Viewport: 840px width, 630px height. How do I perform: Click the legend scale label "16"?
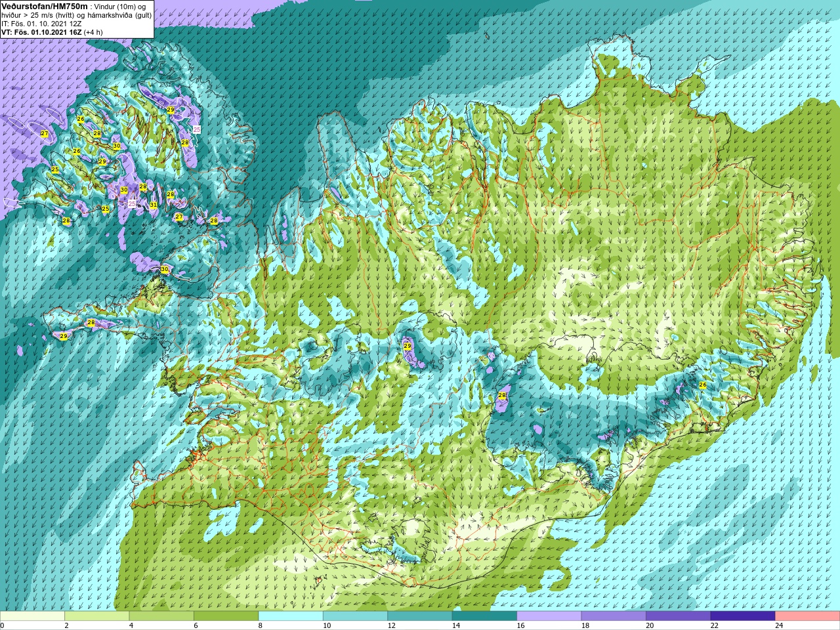pyautogui.click(x=520, y=625)
